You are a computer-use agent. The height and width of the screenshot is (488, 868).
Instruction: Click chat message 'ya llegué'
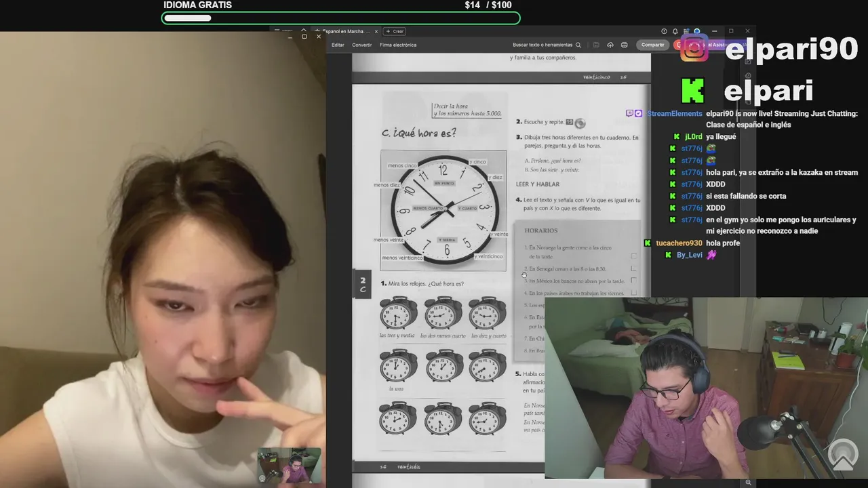[x=721, y=137]
